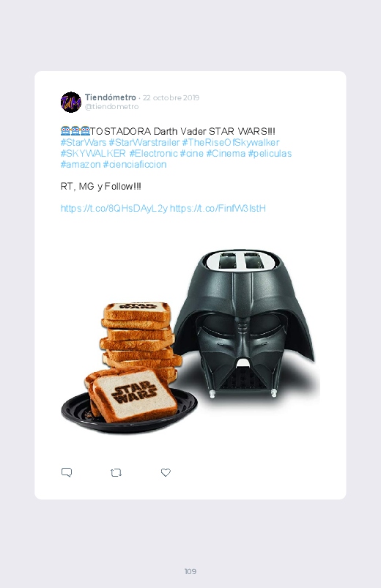Open the #StarWars hashtag
The width and height of the screenshot is (381, 588).
84,143
